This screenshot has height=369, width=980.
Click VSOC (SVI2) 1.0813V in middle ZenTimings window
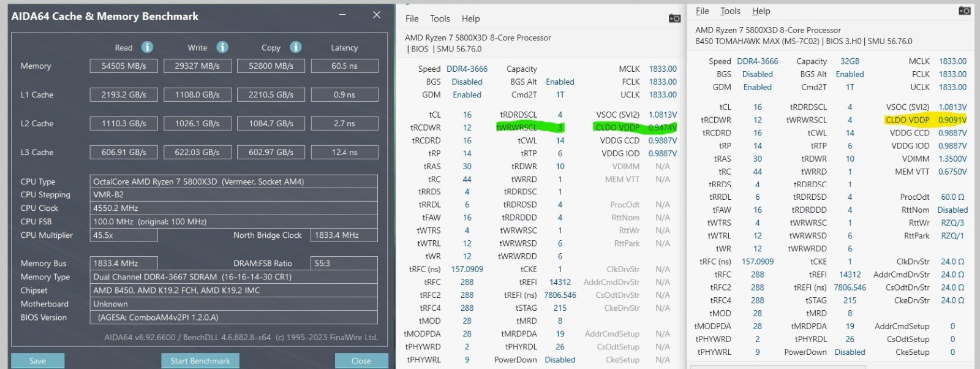663,115
